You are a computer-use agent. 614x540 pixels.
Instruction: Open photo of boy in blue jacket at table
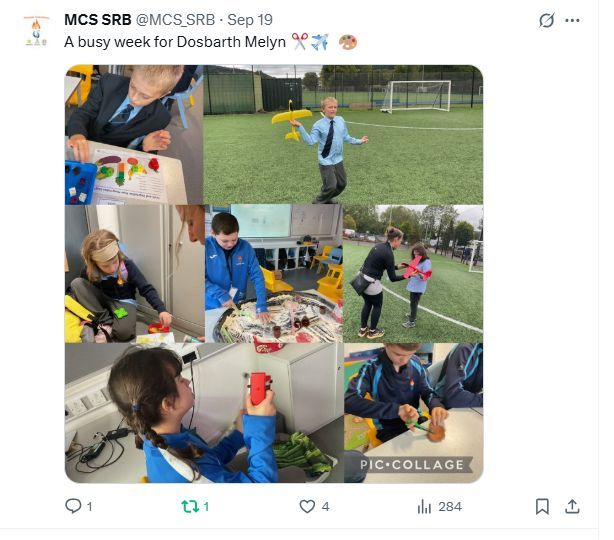click(273, 273)
